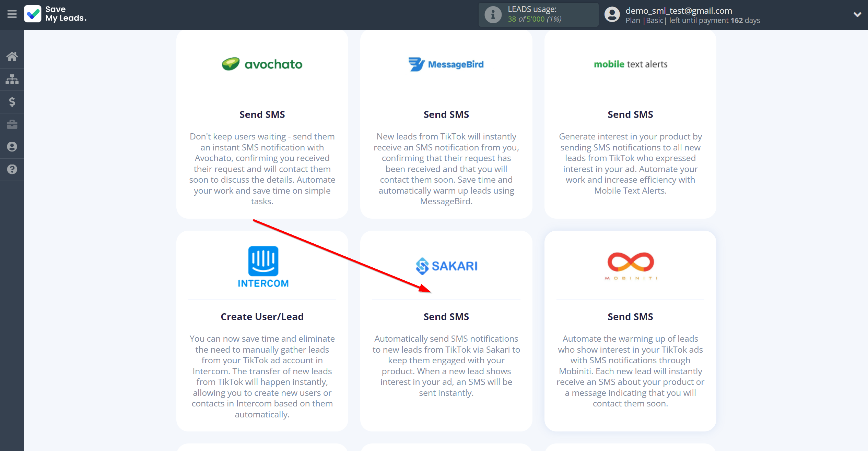The width and height of the screenshot is (868, 451).
Task: Open the Intercom Create User/Lead template
Action: (x=262, y=331)
